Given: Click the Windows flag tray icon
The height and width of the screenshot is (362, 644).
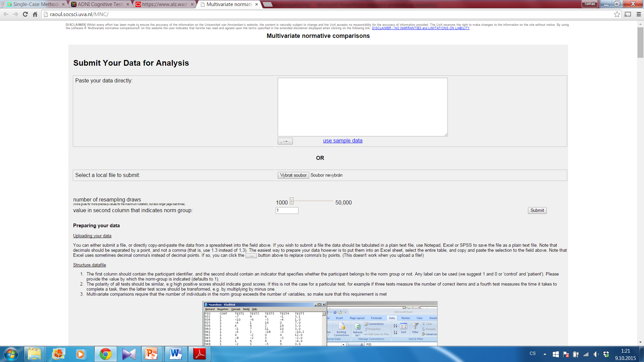Looking at the screenshot, I should 555,354.
